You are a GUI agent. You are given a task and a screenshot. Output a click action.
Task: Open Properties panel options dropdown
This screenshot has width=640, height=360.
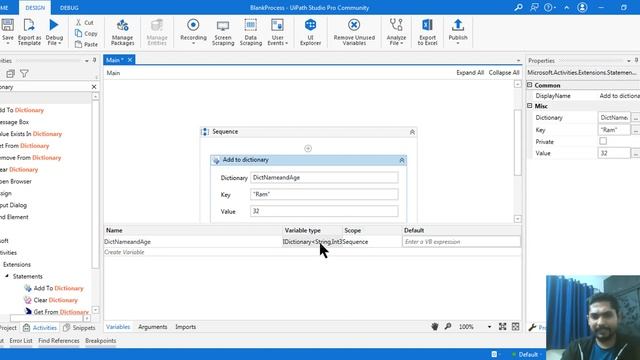pos(629,61)
